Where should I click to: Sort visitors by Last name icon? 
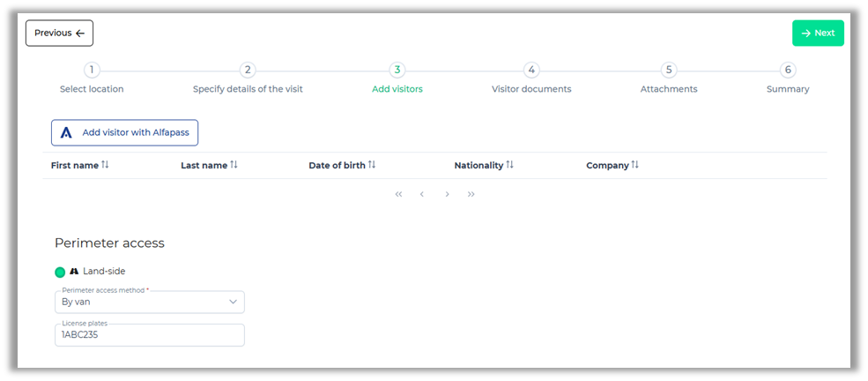tap(234, 165)
